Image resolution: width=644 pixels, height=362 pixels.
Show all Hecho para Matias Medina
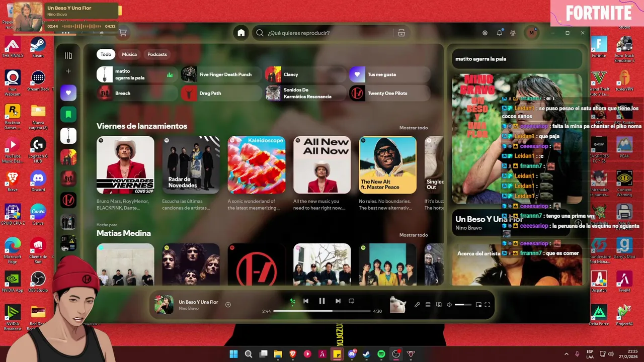click(414, 235)
